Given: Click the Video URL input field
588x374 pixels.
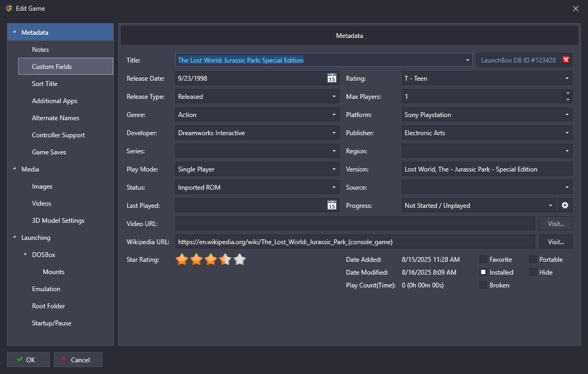Looking at the screenshot, I should [x=355, y=224].
